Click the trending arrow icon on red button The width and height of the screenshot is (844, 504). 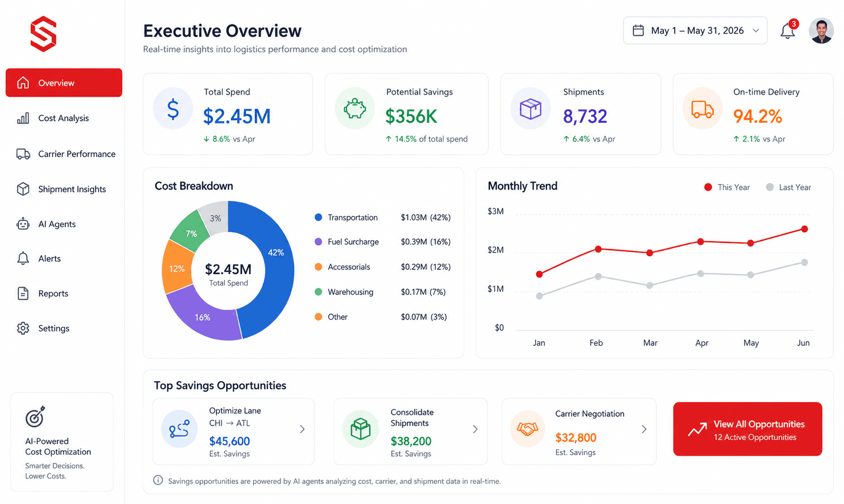pos(697,429)
